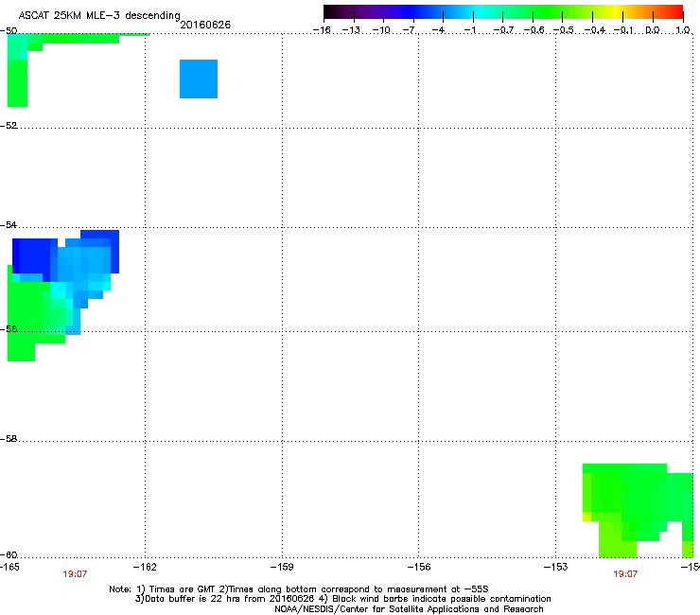Click the yellow band of the color scale

pos(617,12)
